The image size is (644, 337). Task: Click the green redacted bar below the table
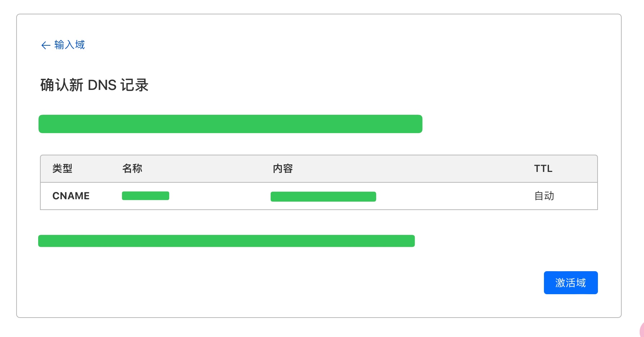tap(226, 241)
